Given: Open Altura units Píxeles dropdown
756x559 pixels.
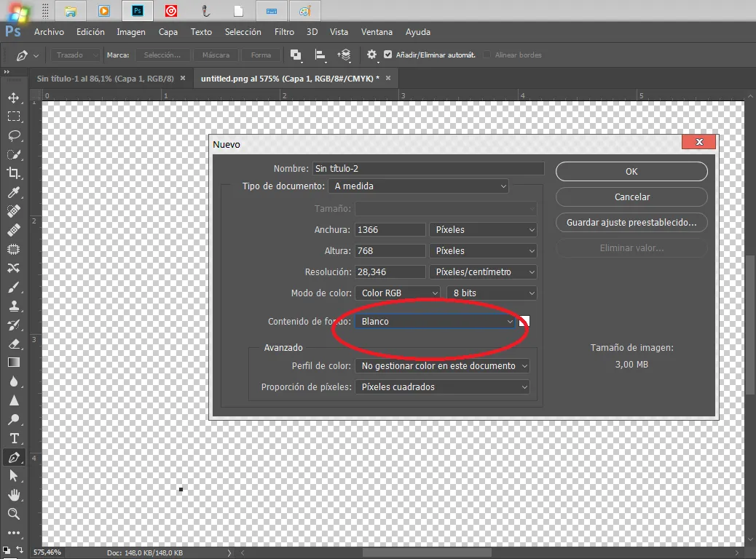Looking at the screenshot, I should tap(483, 251).
